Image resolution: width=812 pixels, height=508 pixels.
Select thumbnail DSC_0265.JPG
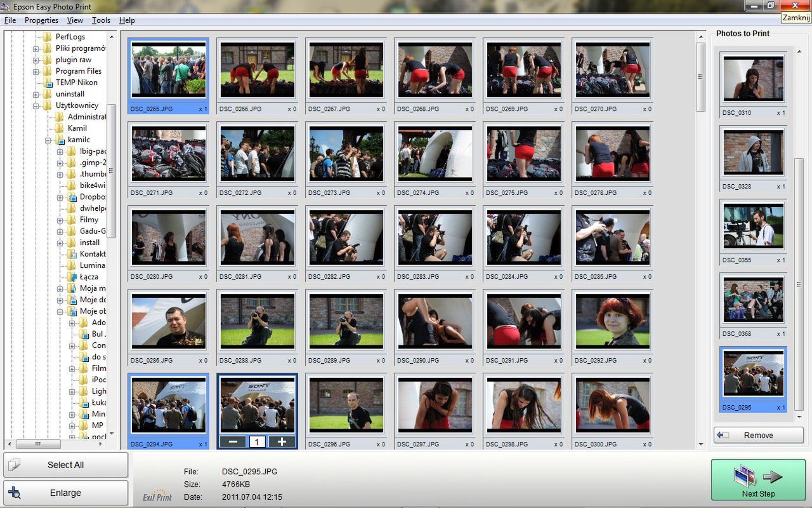(169, 76)
